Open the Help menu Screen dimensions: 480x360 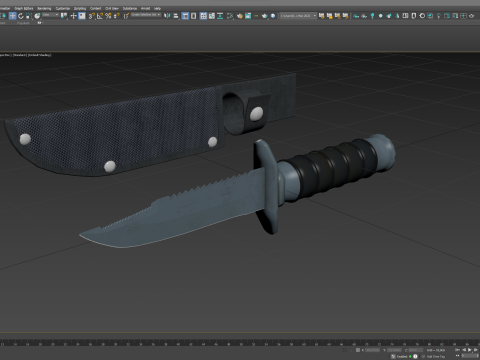click(157, 8)
